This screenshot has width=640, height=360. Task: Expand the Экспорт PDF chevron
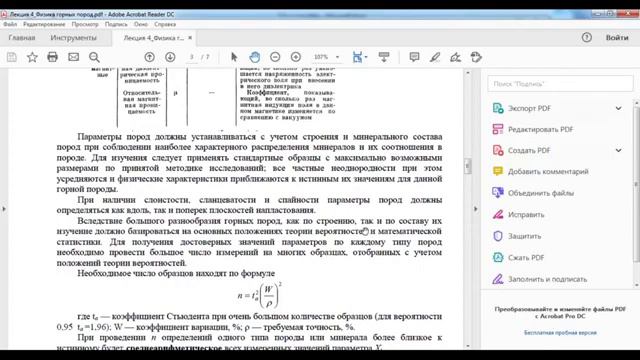[x=619, y=109]
